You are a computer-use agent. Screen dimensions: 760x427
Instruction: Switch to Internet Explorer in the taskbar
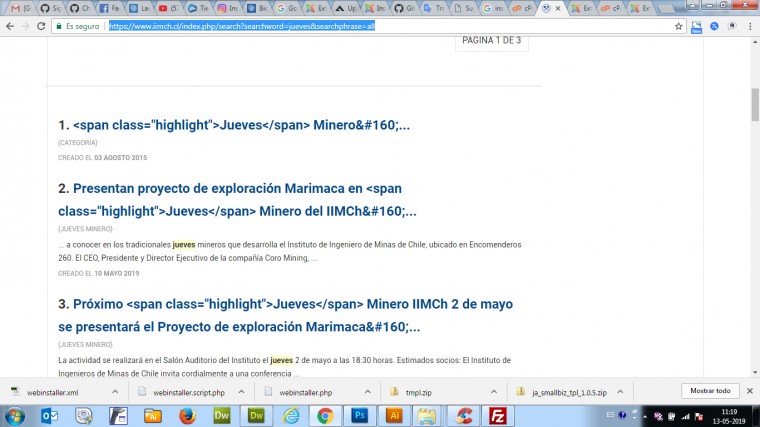pyautogui.click(x=291, y=416)
